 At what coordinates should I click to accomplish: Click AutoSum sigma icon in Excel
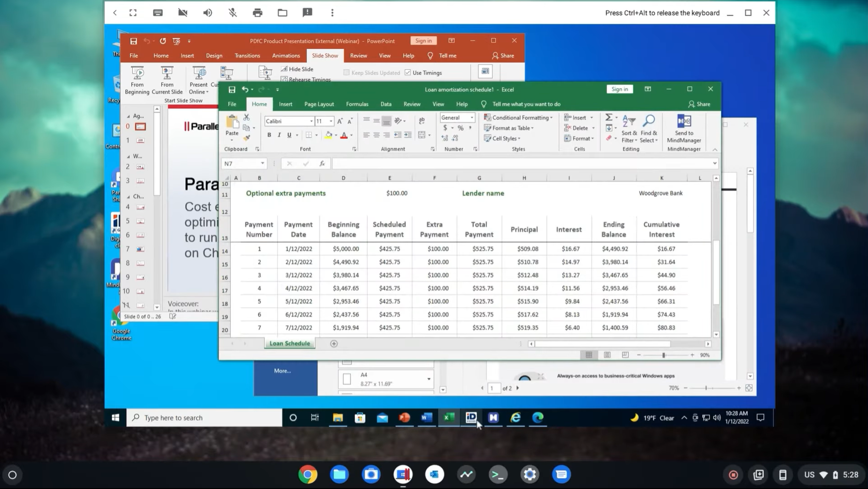(609, 118)
